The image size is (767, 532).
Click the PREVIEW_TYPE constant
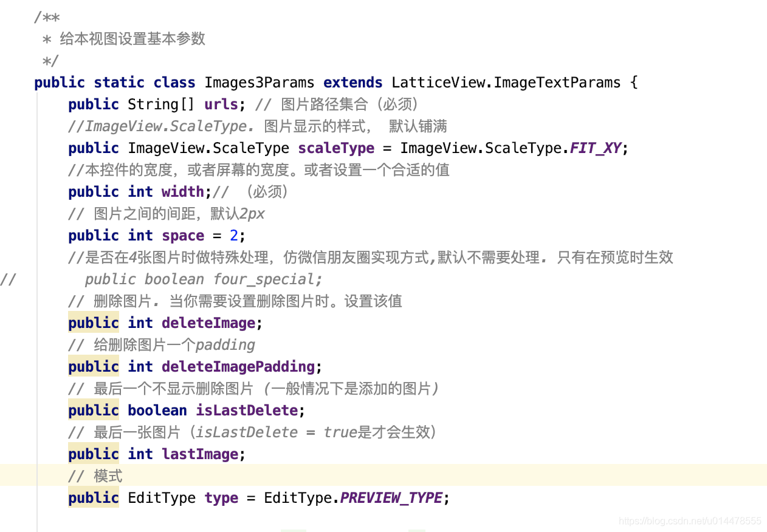391,498
